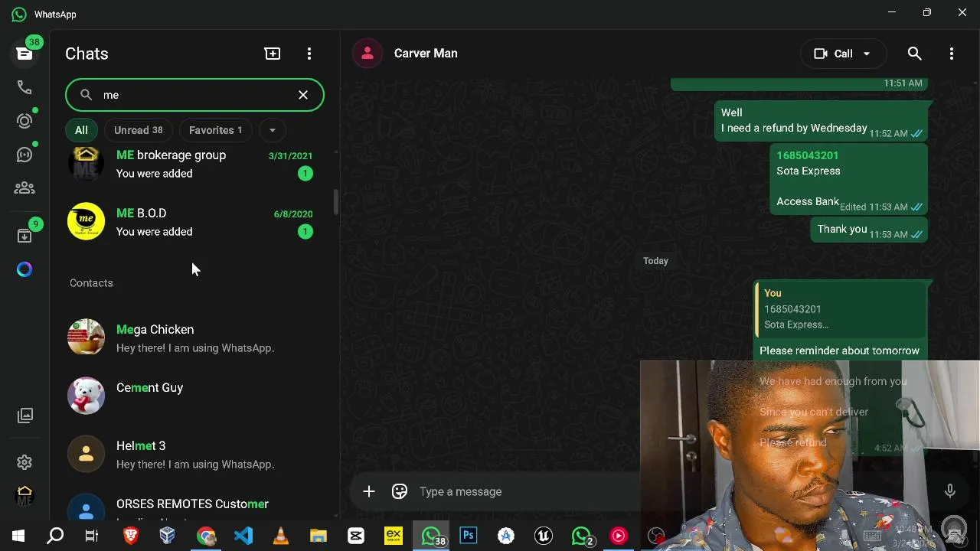The image size is (980, 551).
Task: Open media gallery icon in sidebar
Action: point(25,416)
